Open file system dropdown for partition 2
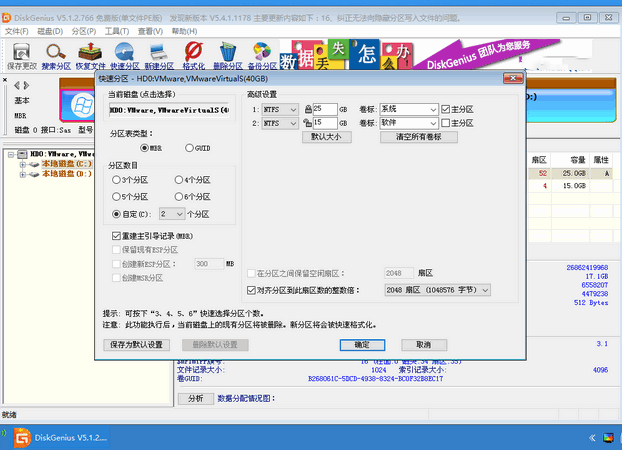 (x=280, y=123)
